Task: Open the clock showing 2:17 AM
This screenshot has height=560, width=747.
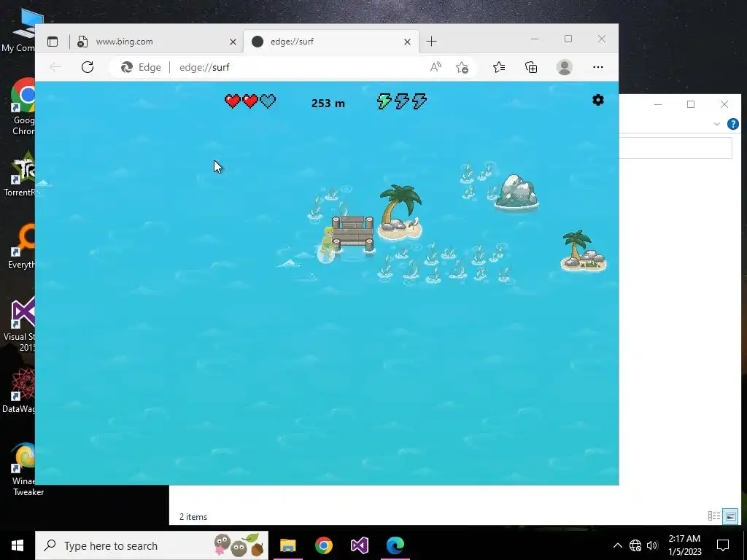Action: 684,545
